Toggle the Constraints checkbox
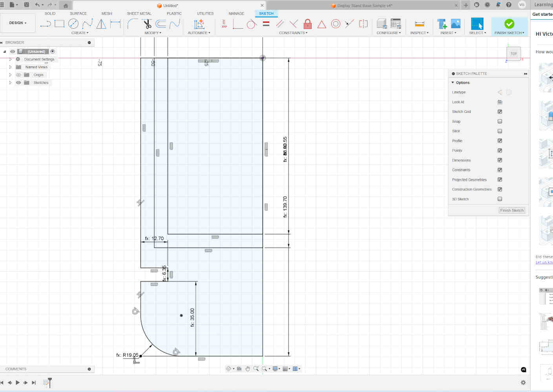553x392 pixels. point(500,170)
